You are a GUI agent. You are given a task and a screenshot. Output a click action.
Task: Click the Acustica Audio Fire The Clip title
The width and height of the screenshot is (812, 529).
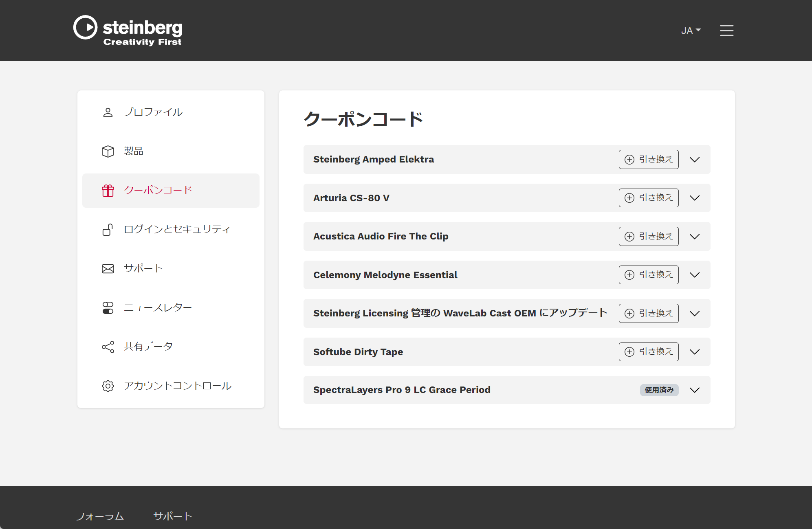tap(381, 237)
